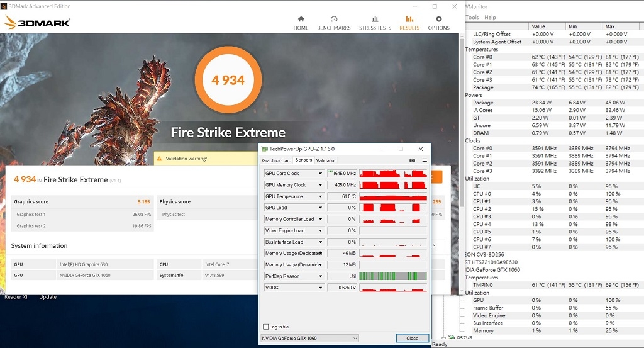This screenshot has width=644, height=348.
Task: Open GPU Temperature sensor dropdown
Action: tap(320, 196)
